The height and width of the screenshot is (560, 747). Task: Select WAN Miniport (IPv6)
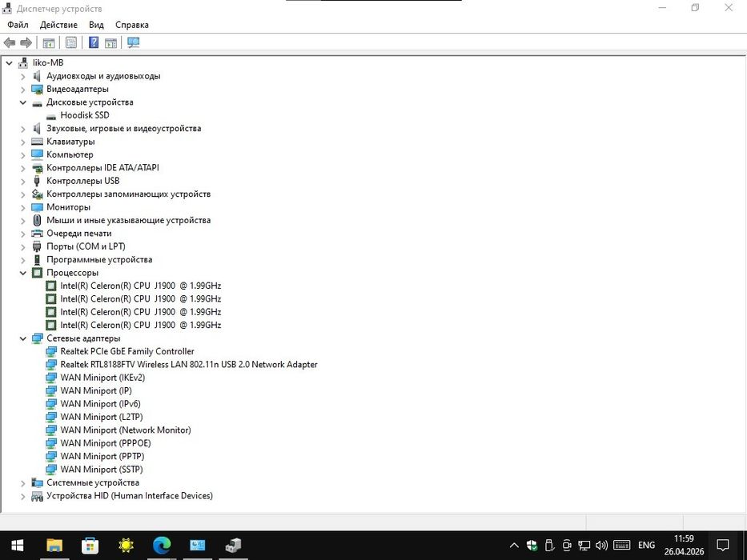pos(100,404)
